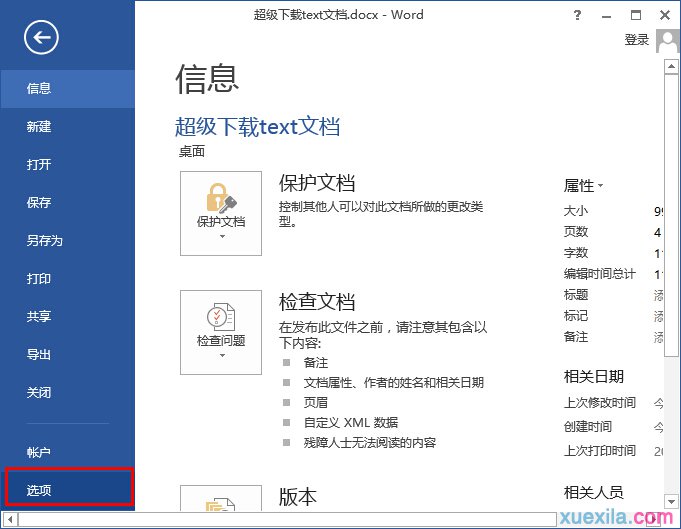Expand the 属性 dropdown arrow
This screenshot has height=529, width=681.
(x=601, y=185)
